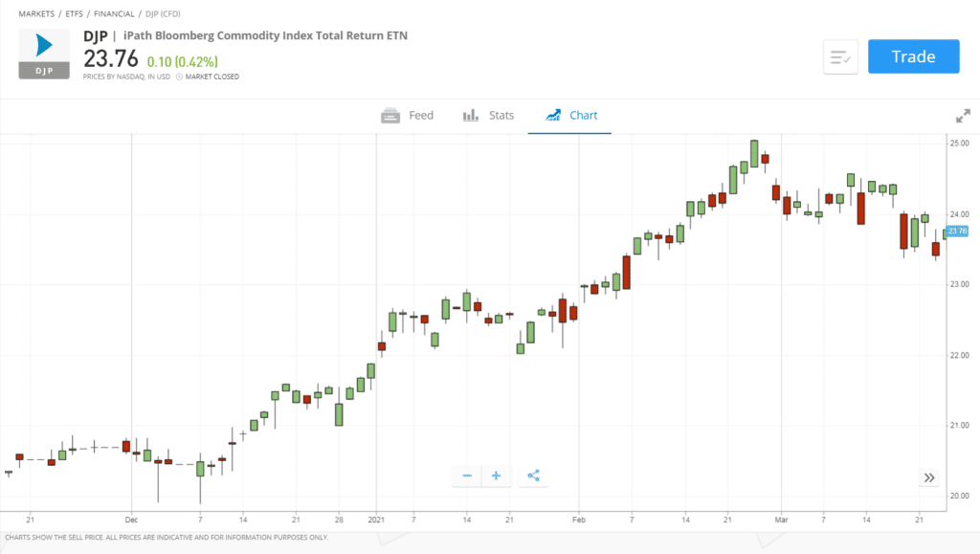Screen dimensions: 980x554
Task: Share the DJP chart
Action: click(532, 476)
